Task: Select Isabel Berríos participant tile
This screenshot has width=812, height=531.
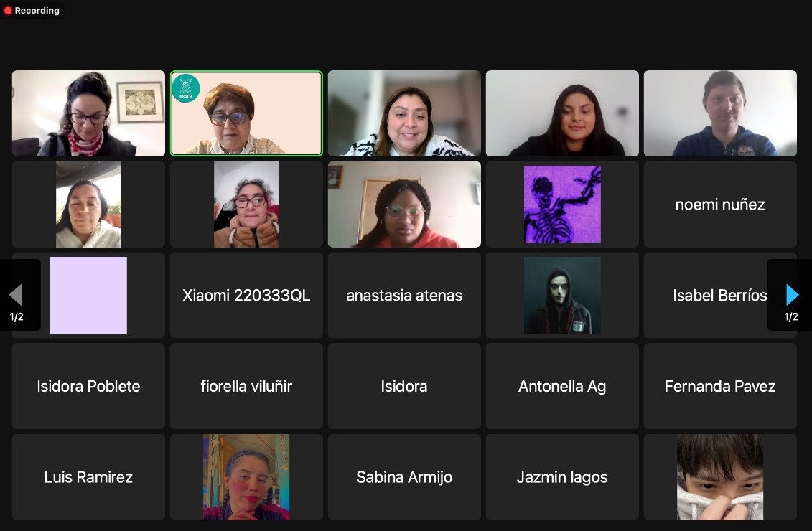Action: point(720,295)
